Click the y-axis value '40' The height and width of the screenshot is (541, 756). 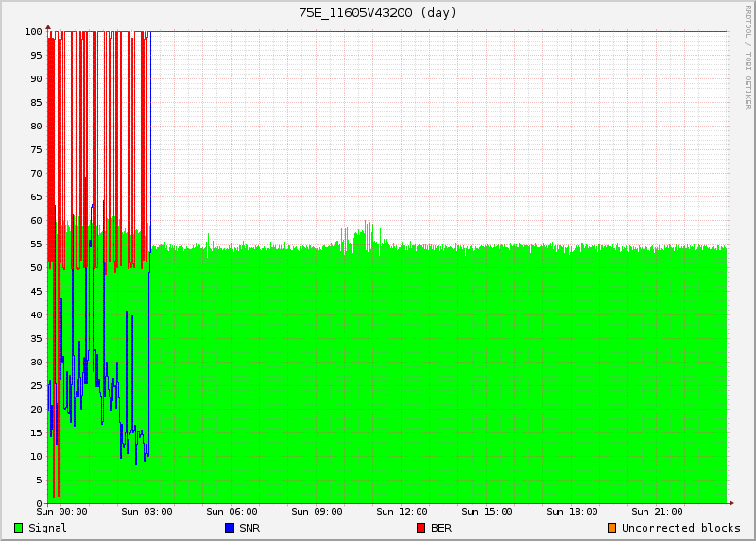(x=36, y=315)
